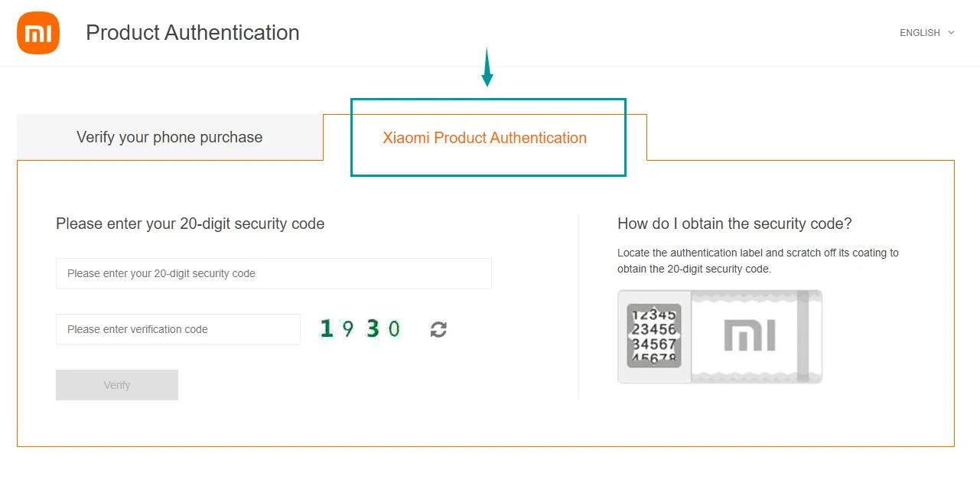Click the first captcha digit '1'
The image size is (980, 480).
327,329
